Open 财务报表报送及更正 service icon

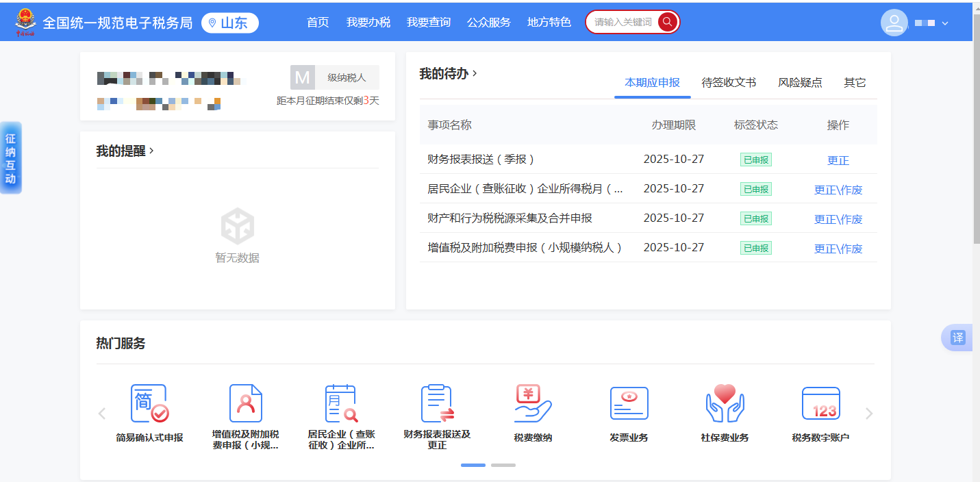point(437,404)
